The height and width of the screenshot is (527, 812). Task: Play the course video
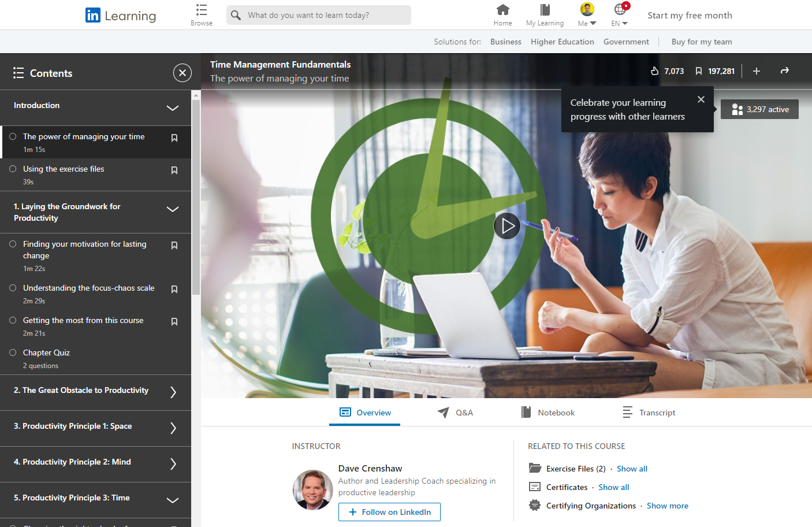(507, 226)
